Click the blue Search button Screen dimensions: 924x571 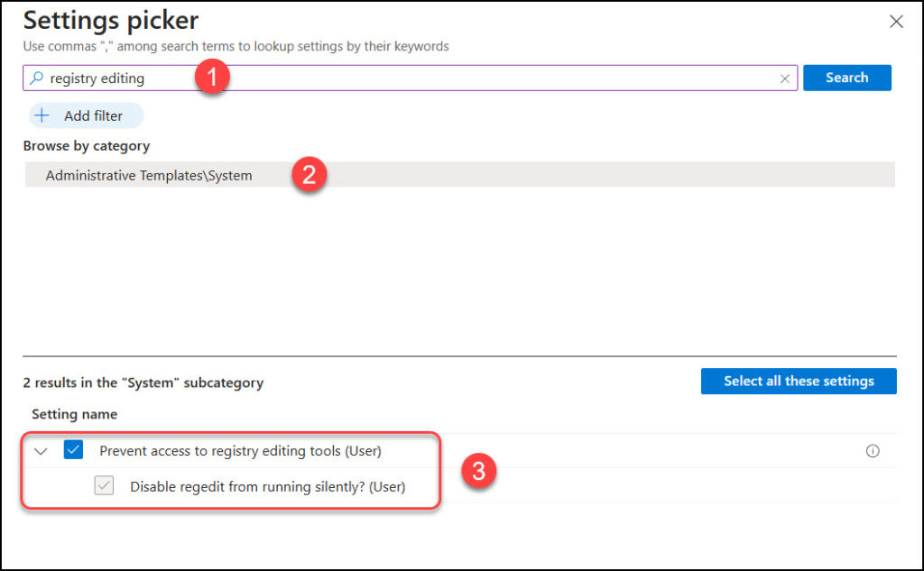point(846,78)
